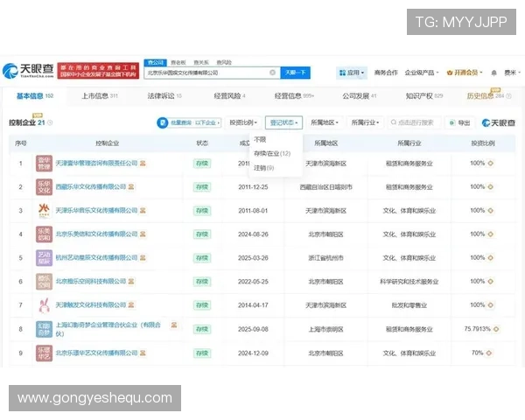This screenshot has height=420, width=525.
Task: Click the info icon beside 控制企业 21
Action: point(50,122)
